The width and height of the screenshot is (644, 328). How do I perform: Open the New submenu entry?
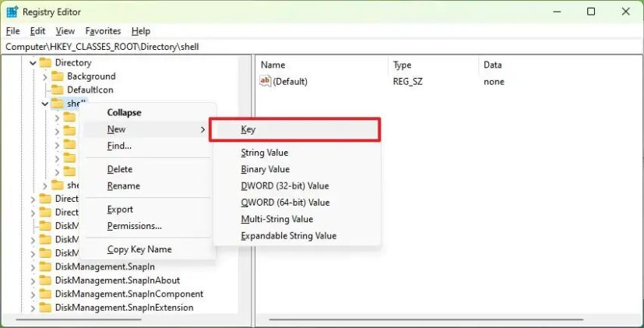(148, 129)
